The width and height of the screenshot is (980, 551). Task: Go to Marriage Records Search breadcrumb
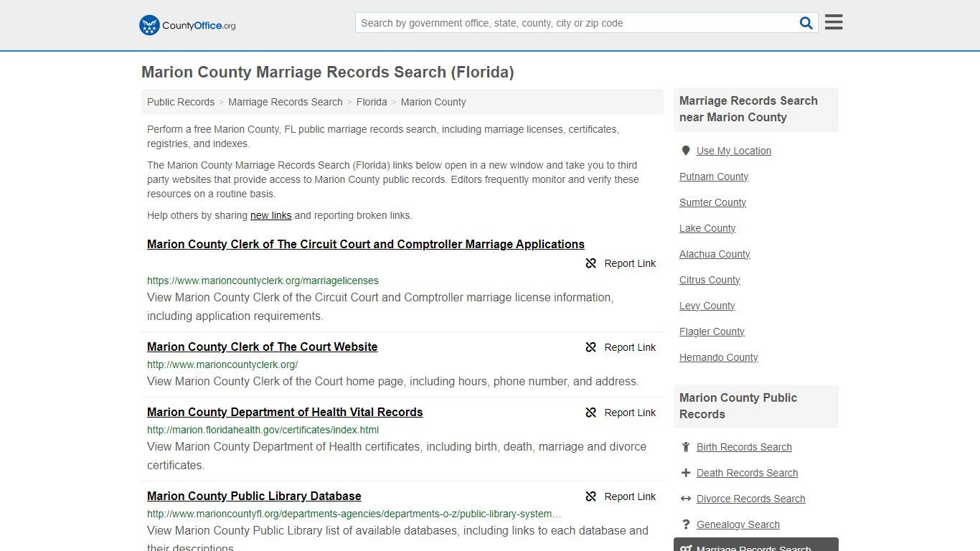pyautogui.click(x=286, y=102)
